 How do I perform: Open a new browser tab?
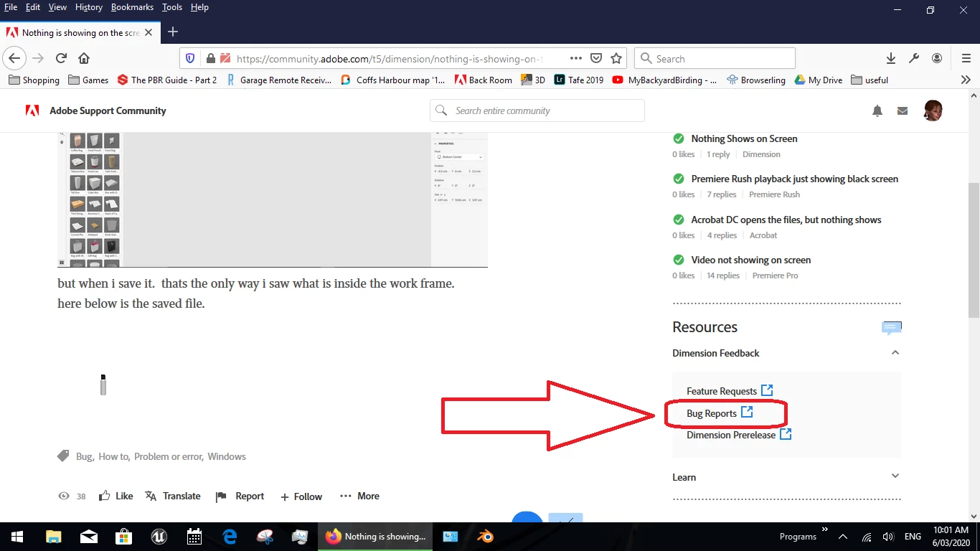click(173, 32)
